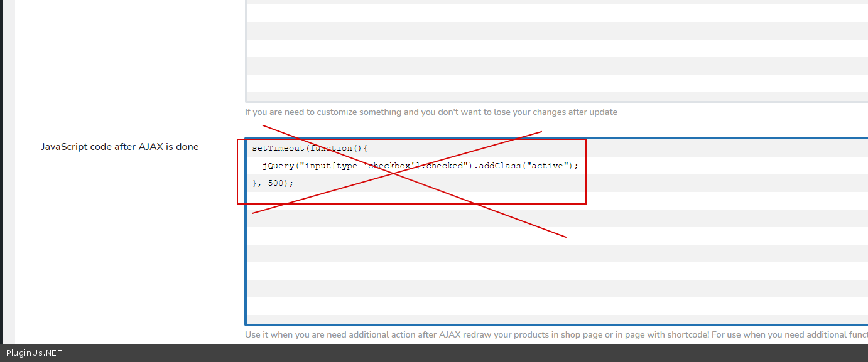Place cursor on the word function
Viewport: 868px width, 362px height.
pyautogui.click(x=330, y=149)
